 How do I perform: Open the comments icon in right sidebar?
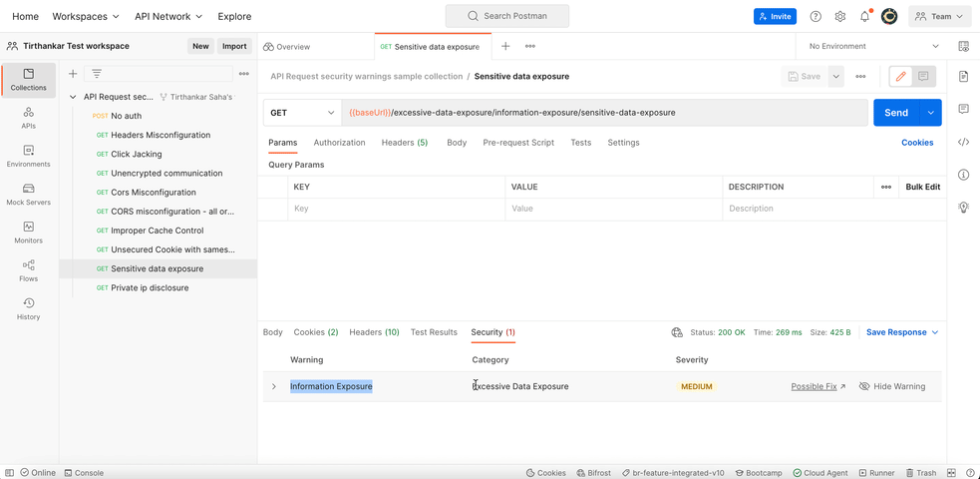[x=963, y=109]
